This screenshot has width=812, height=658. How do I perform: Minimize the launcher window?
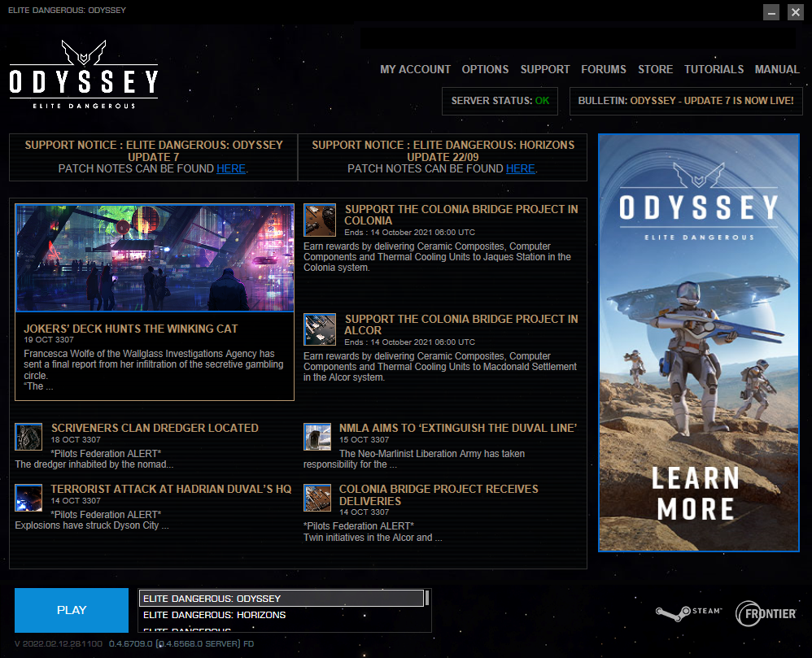[771, 12]
